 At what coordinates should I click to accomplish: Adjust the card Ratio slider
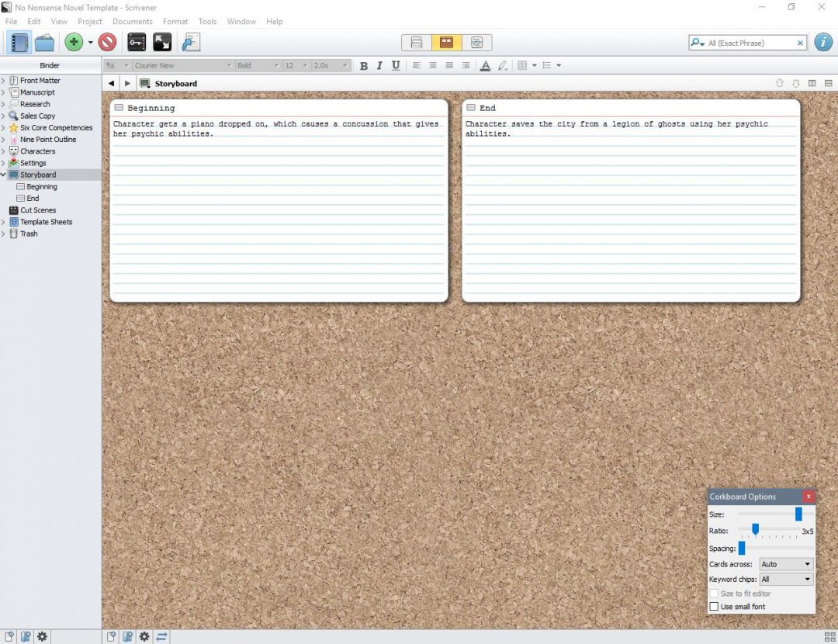coord(755,530)
